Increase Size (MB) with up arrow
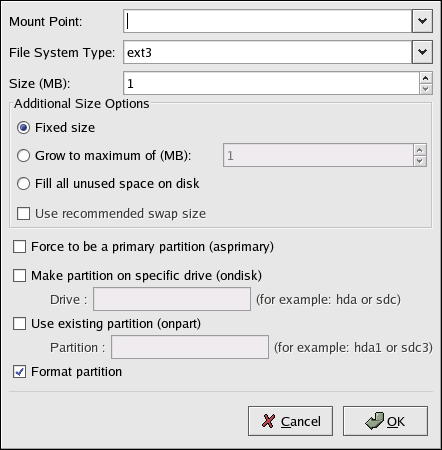Image resolution: width=442 pixels, height=450 pixels. pos(426,78)
